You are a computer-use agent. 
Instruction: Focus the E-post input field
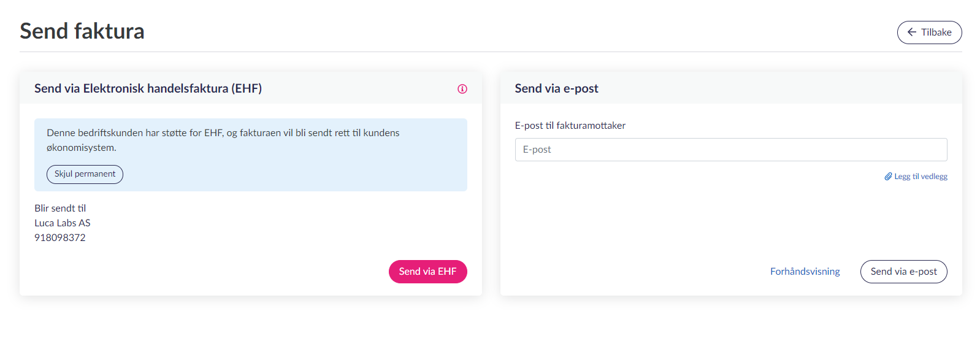click(730, 150)
